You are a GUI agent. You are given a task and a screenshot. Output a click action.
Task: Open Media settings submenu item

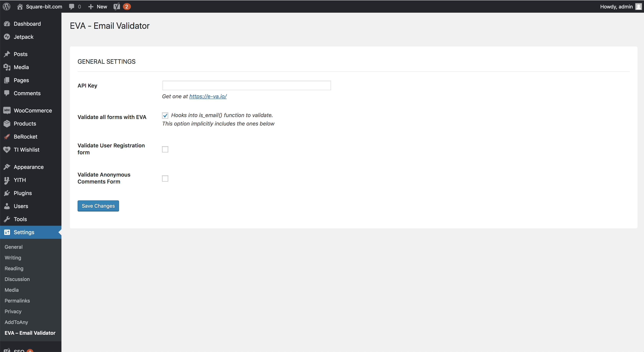[12, 290]
